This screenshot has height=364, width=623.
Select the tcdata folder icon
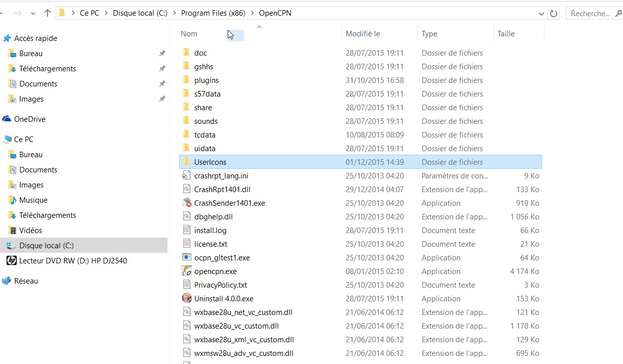[x=186, y=134]
